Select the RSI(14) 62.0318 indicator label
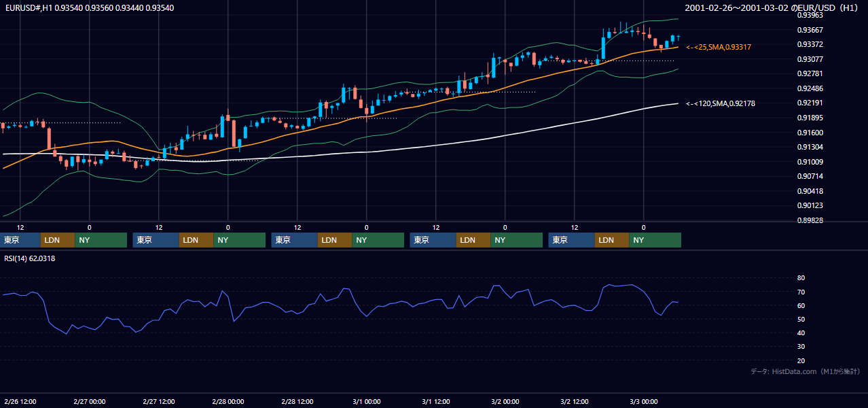 tap(30, 258)
